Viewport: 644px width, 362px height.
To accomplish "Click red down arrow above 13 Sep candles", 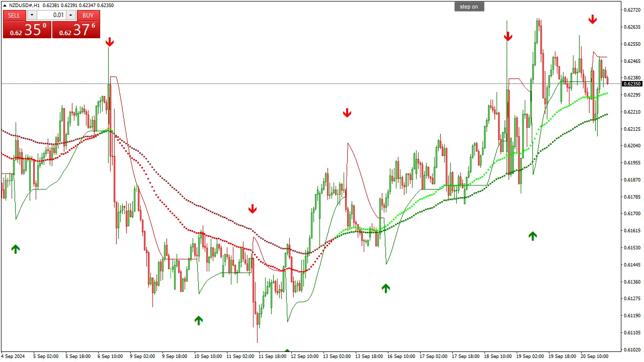I will click(347, 113).
